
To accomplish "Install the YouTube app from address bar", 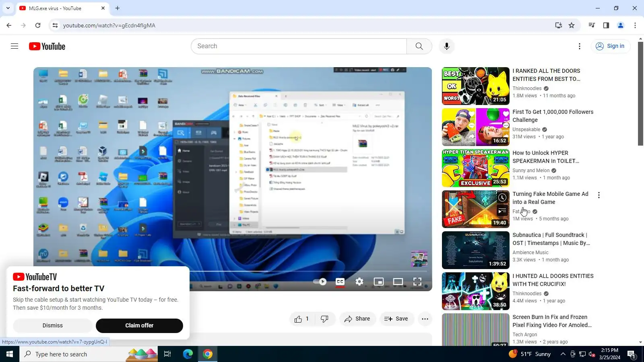I will [558, 25].
